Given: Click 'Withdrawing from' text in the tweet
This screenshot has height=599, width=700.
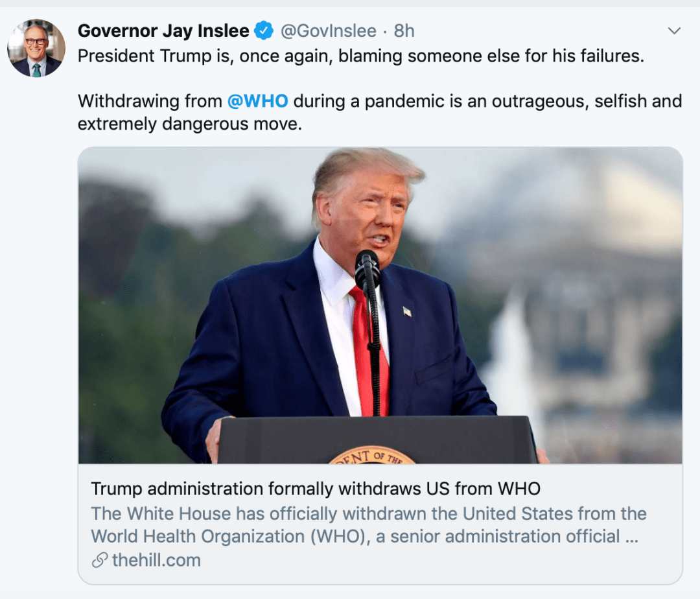Looking at the screenshot, I should click(x=150, y=101).
